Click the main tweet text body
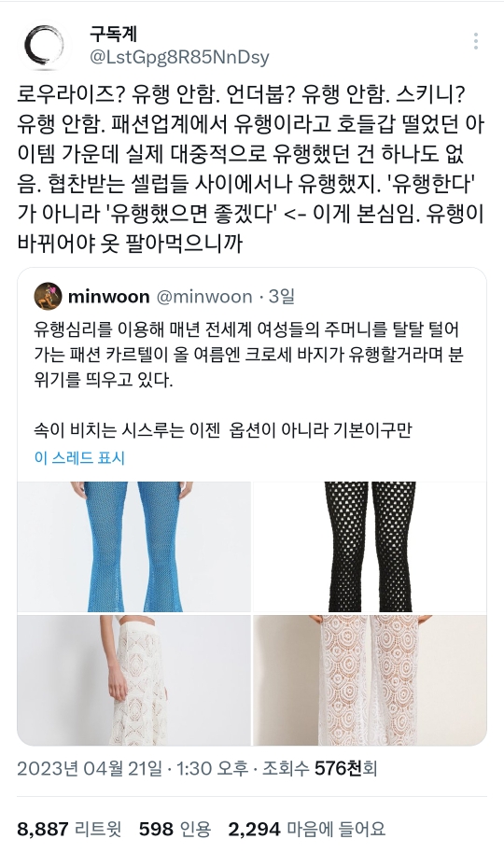The width and height of the screenshot is (504, 853). tap(250, 169)
